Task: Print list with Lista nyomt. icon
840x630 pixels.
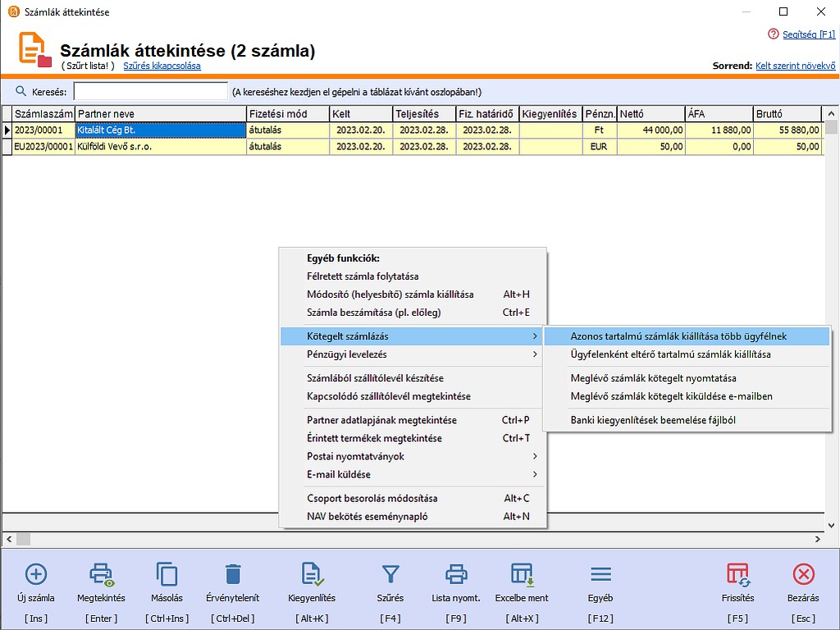Action: tap(456, 574)
